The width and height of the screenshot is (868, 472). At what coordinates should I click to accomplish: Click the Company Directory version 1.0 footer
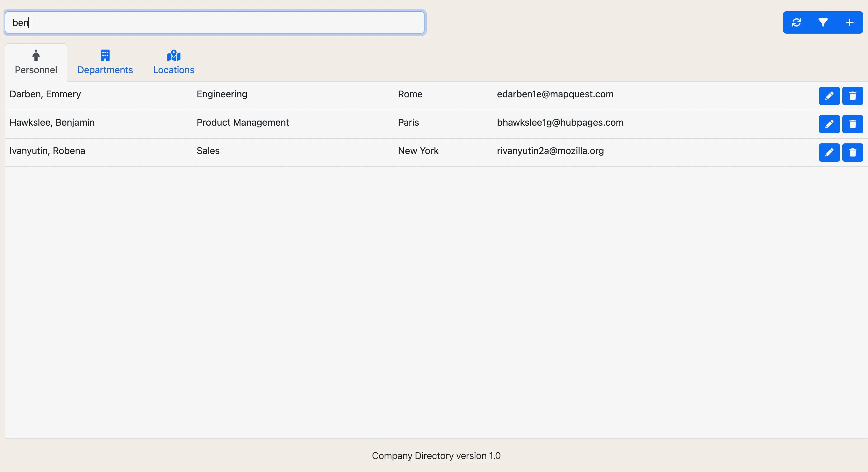(x=436, y=455)
